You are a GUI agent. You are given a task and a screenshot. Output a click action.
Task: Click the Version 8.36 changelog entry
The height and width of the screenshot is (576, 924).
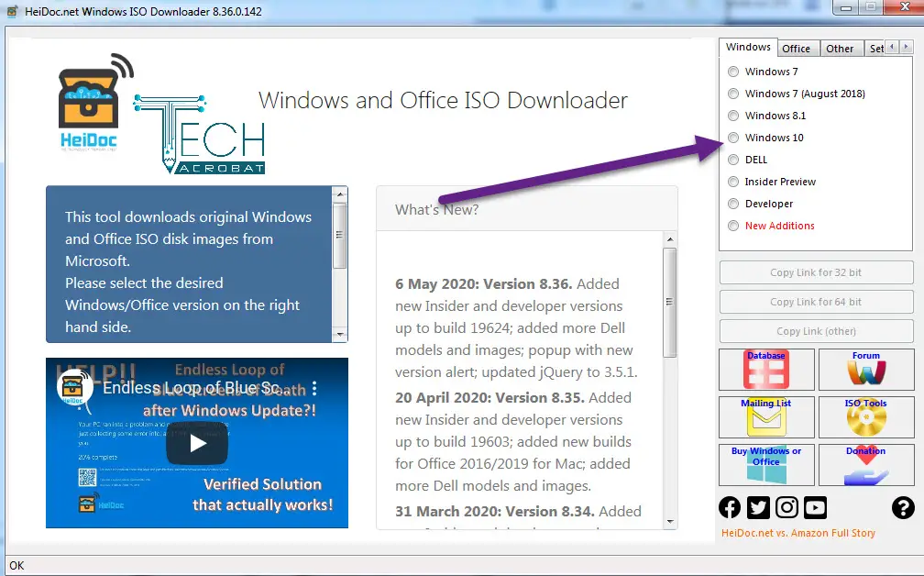click(x=516, y=327)
